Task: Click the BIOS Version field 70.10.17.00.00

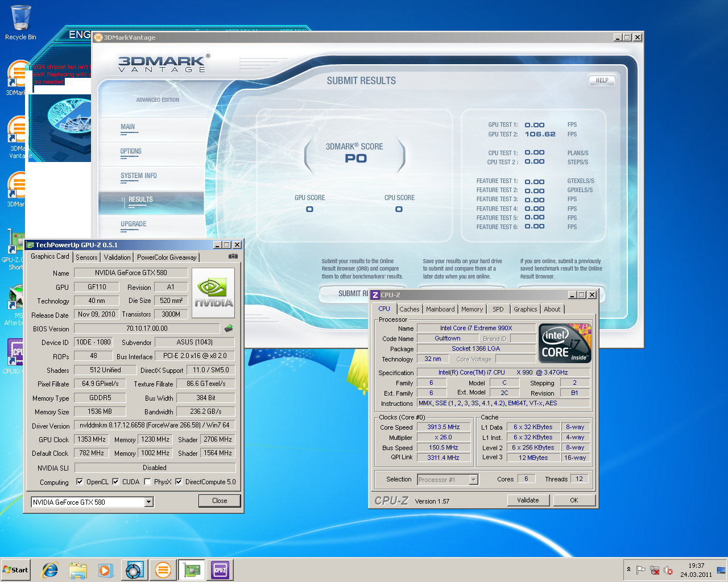Action: tap(147, 329)
